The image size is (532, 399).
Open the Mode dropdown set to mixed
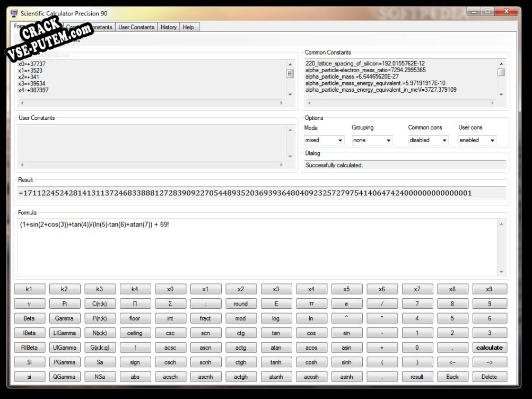pyautogui.click(x=324, y=140)
